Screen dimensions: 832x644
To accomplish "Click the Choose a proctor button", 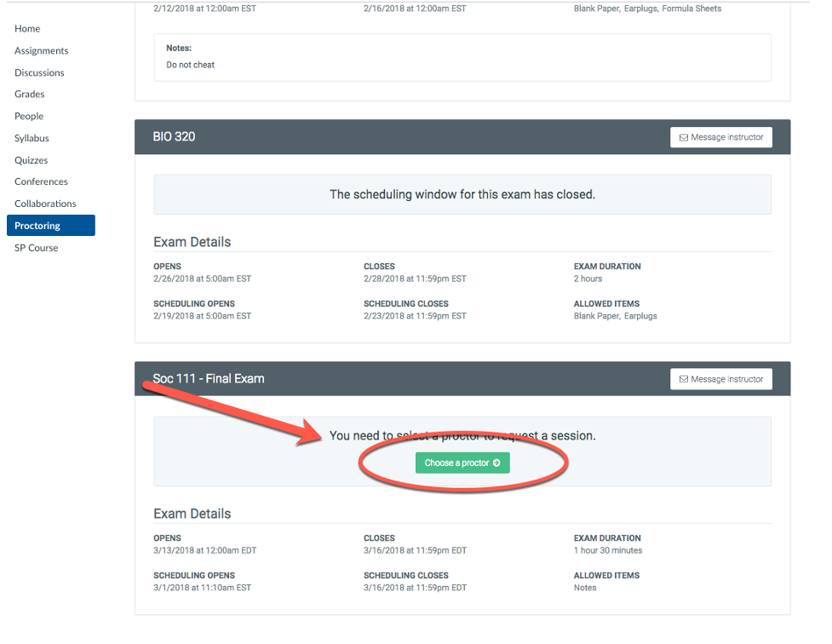I will [x=462, y=463].
